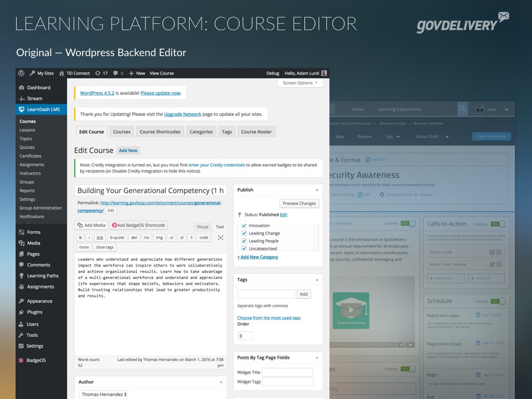Viewport: 532px width, 399px height.
Task: Toggle distraction-free fullscreen editor icon
Action: click(221, 237)
